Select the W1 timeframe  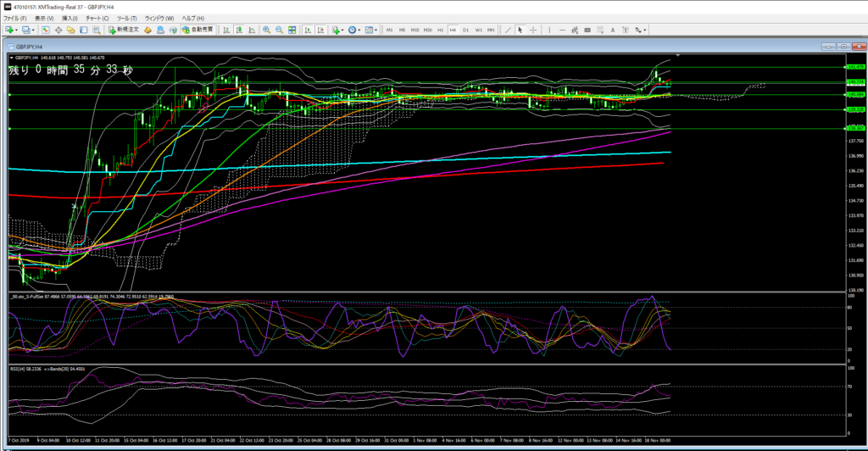tap(479, 30)
